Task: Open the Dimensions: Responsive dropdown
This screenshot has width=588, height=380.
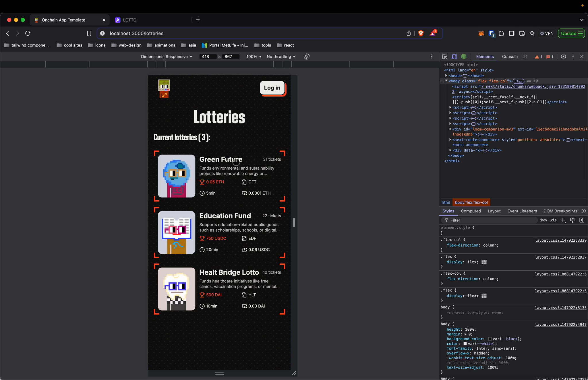Action: [167, 57]
